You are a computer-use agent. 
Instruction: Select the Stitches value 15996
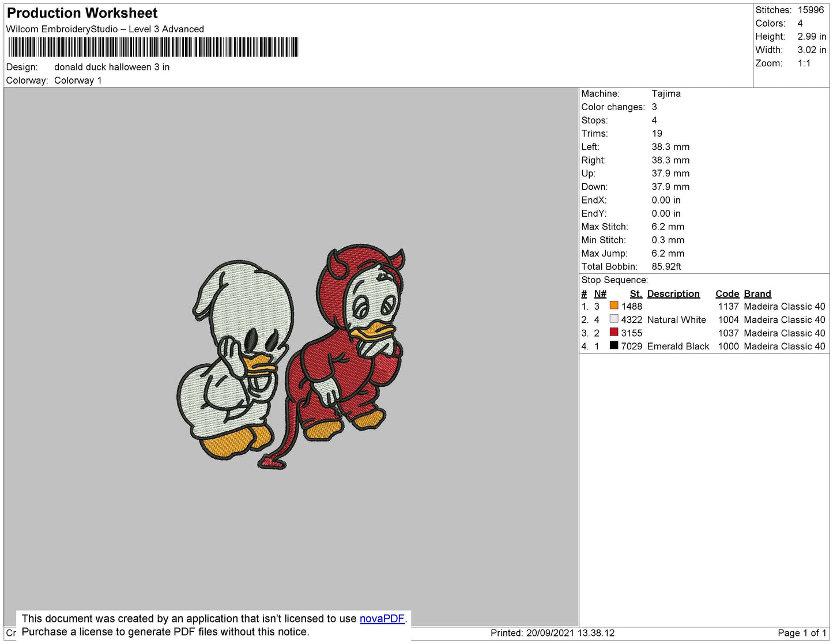point(811,10)
